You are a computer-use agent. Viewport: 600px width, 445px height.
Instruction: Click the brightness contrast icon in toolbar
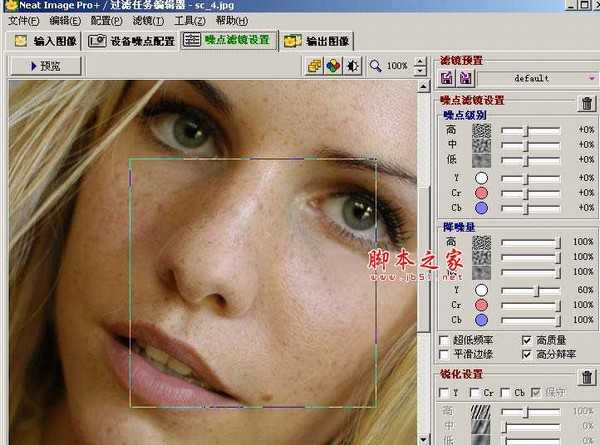(x=352, y=66)
